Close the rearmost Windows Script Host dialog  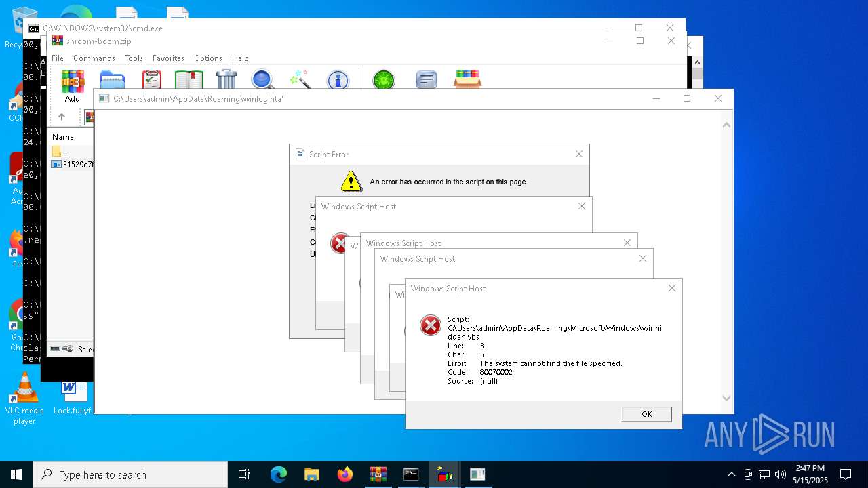coord(582,206)
